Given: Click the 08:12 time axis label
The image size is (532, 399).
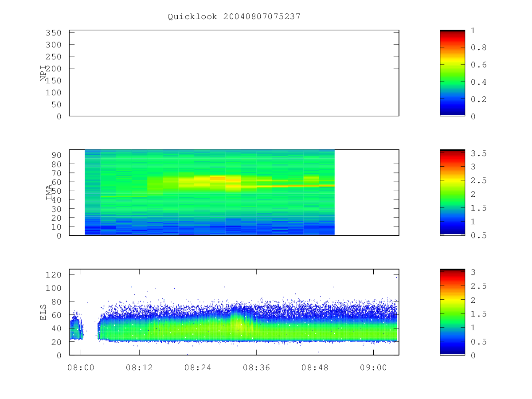Looking at the screenshot, I should [139, 368].
